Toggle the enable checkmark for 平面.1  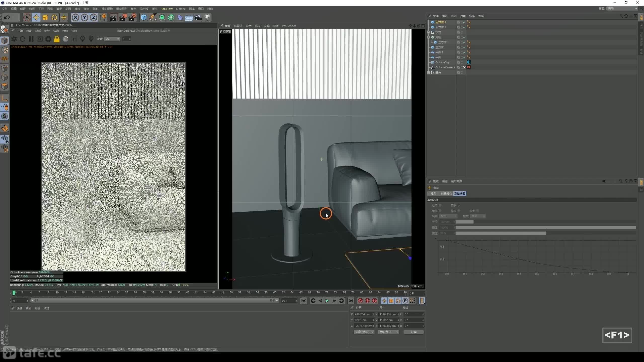click(x=464, y=52)
